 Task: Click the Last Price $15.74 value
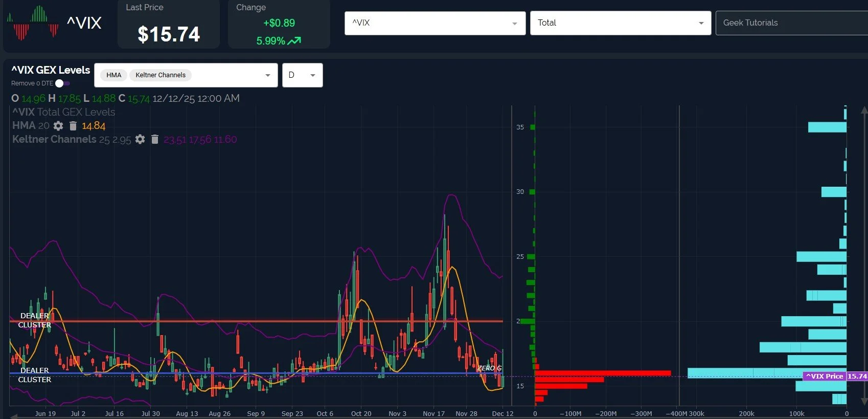coord(169,34)
